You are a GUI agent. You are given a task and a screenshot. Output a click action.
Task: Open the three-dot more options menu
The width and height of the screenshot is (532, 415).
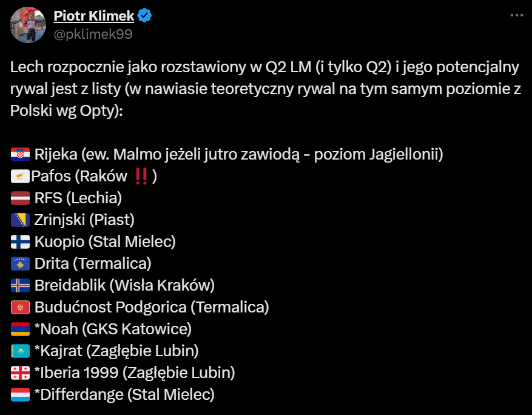[516, 15]
